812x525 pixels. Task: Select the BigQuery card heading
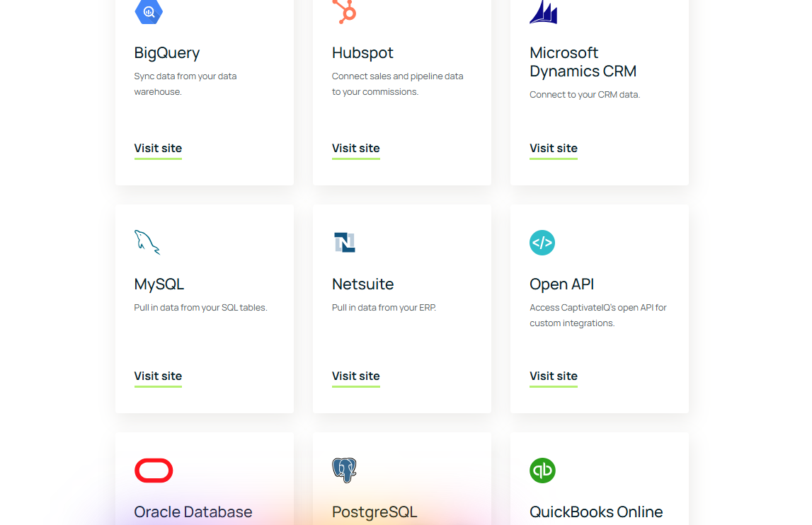(167, 53)
